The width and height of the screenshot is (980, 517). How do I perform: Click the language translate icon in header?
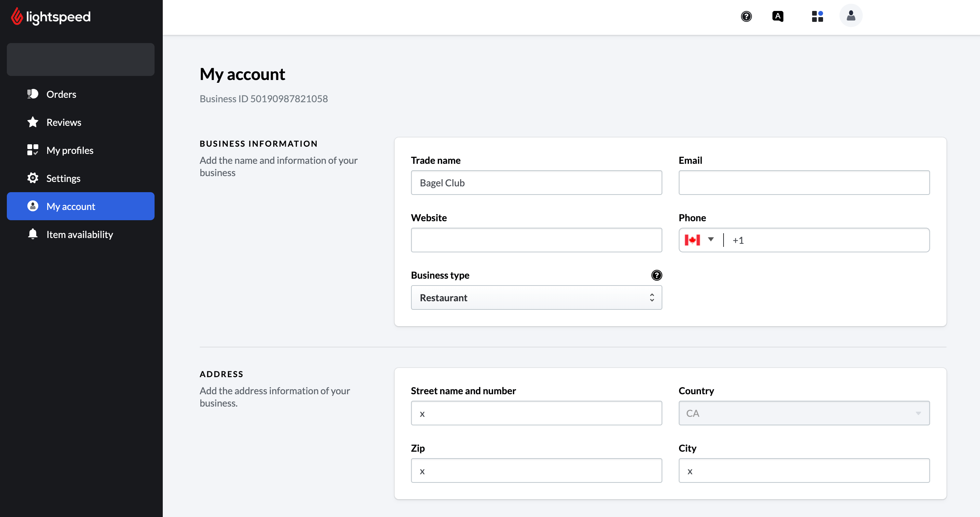[x=778, y=16]
